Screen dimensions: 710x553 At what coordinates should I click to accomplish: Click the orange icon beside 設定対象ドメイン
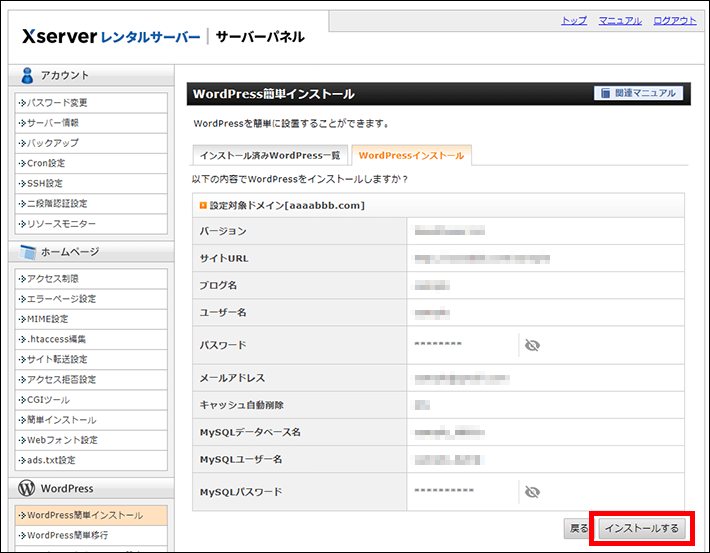203,206
